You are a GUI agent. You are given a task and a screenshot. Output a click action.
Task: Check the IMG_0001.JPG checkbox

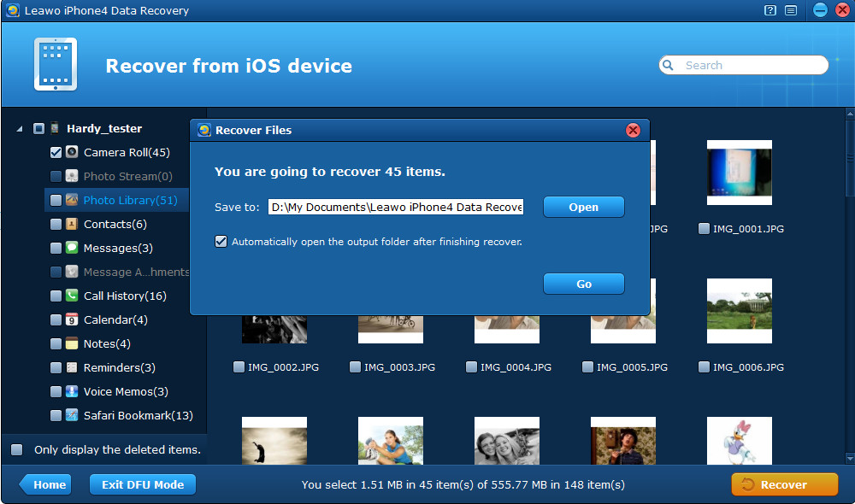[x=704, y=228]
